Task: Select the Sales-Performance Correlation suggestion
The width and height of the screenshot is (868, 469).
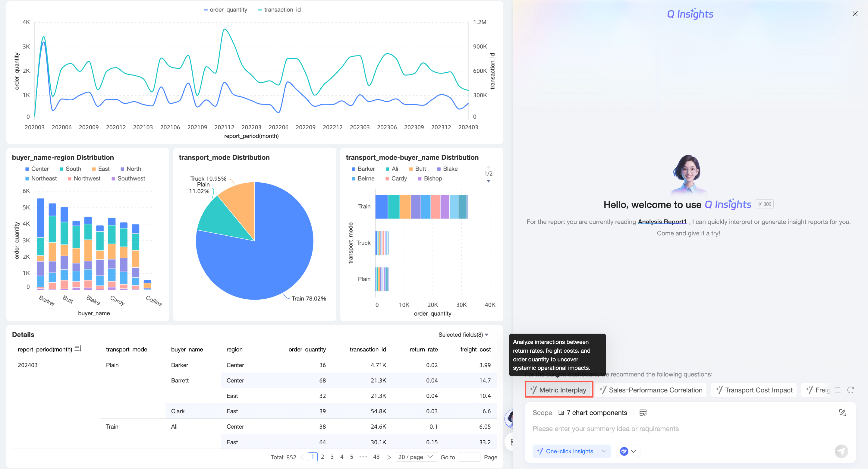Action: pos(651,390)
